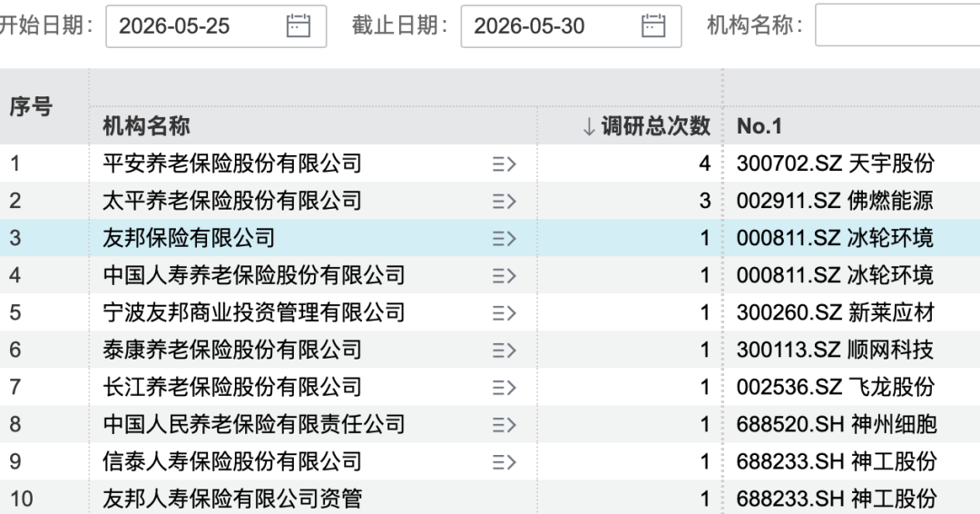Click 688233.SH 神工股份 in 友邦人寿保险's row
The width and height of the screenshot is (980, 514).
(x=837, y=499)
